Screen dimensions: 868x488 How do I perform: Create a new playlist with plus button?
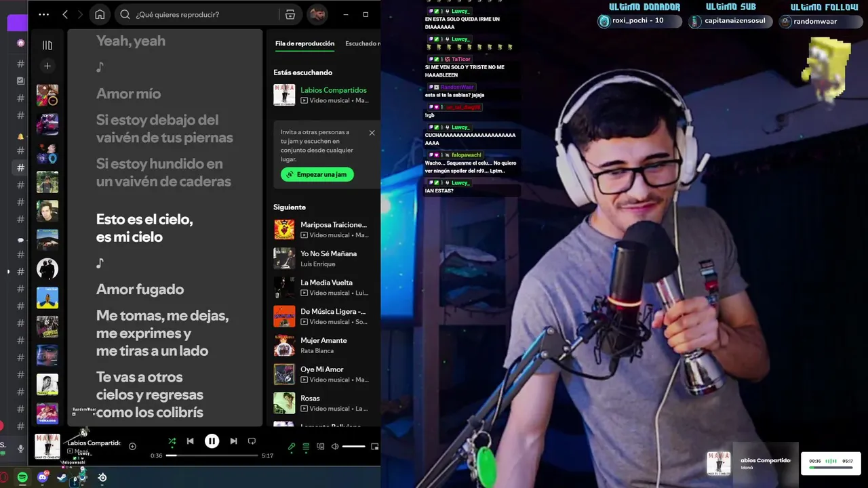pyautogui.click(x=47, y=66)
